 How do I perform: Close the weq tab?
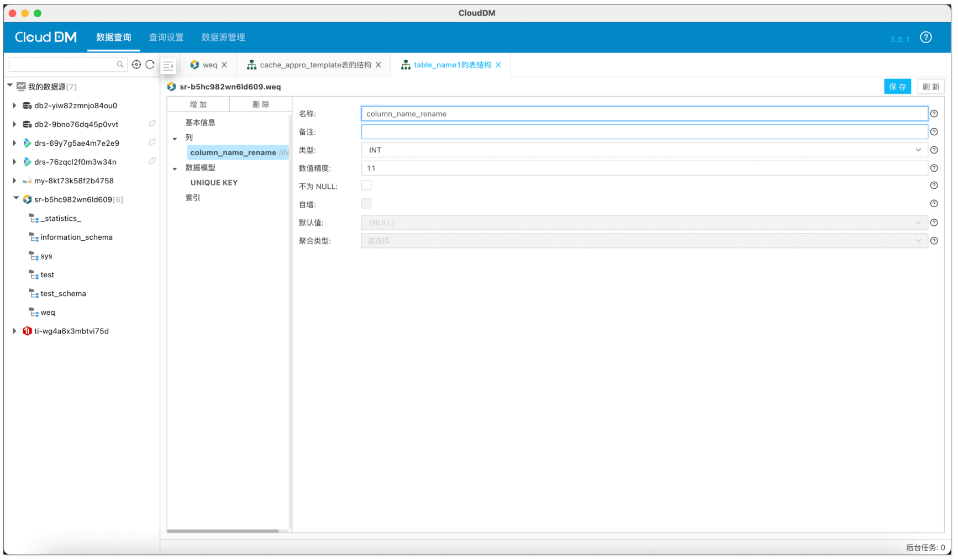[x=224, y=65]
